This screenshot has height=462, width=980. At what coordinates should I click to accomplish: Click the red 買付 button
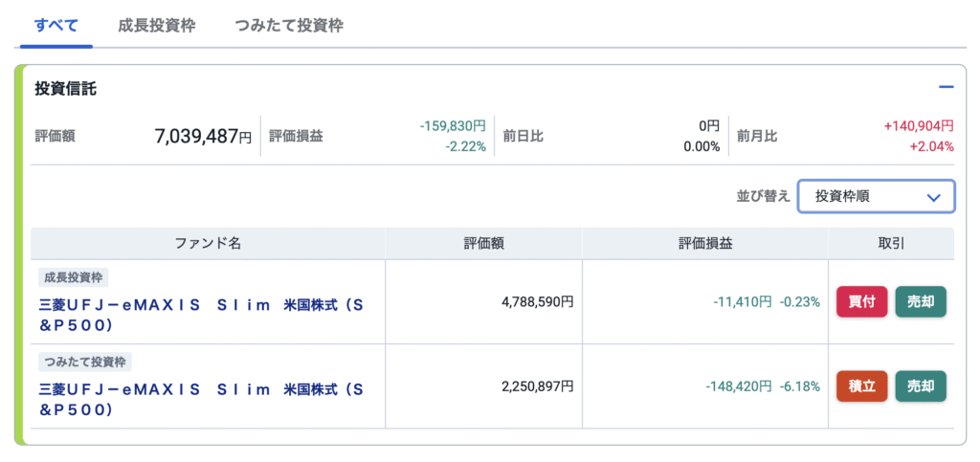[x=861, y=301]
